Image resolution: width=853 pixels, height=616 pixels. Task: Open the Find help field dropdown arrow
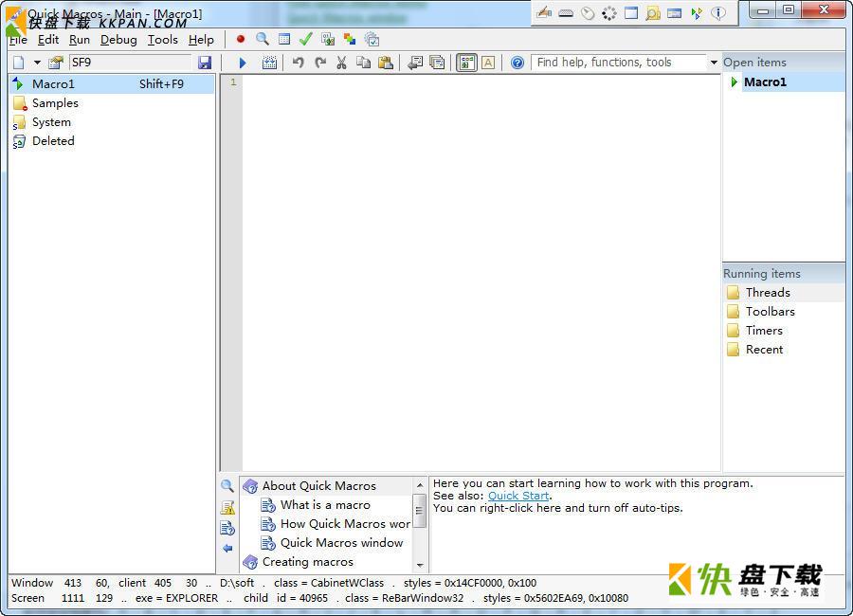point(714,63)
